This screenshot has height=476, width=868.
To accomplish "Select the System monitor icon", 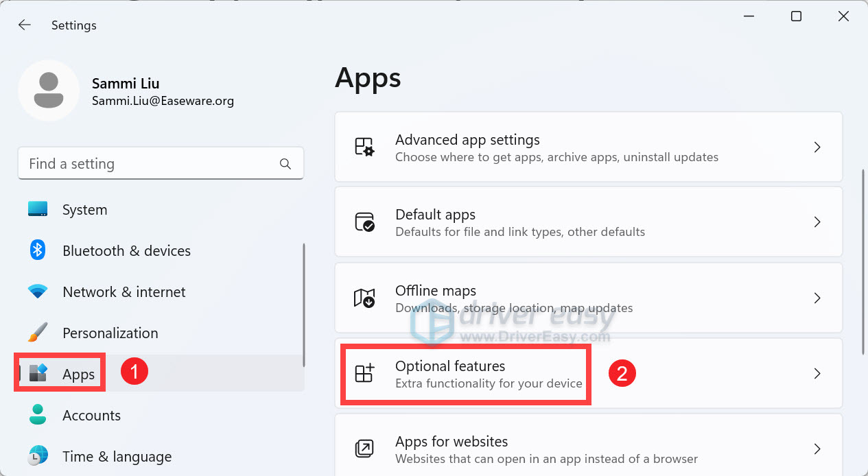I will coord(38,209).
